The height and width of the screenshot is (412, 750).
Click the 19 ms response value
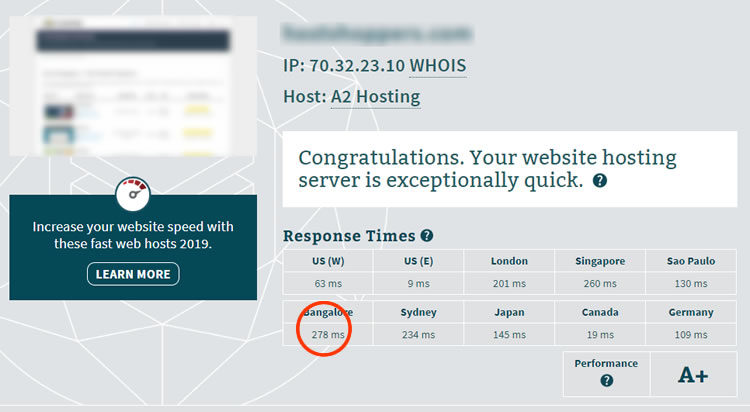600,334
